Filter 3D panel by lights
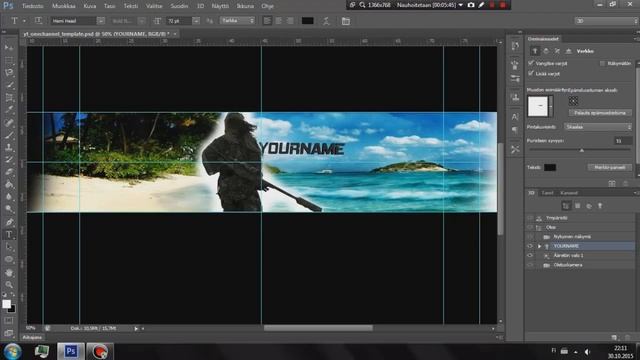Image resolution: width=640 pixels, height=360 pixels. [600, 206]
